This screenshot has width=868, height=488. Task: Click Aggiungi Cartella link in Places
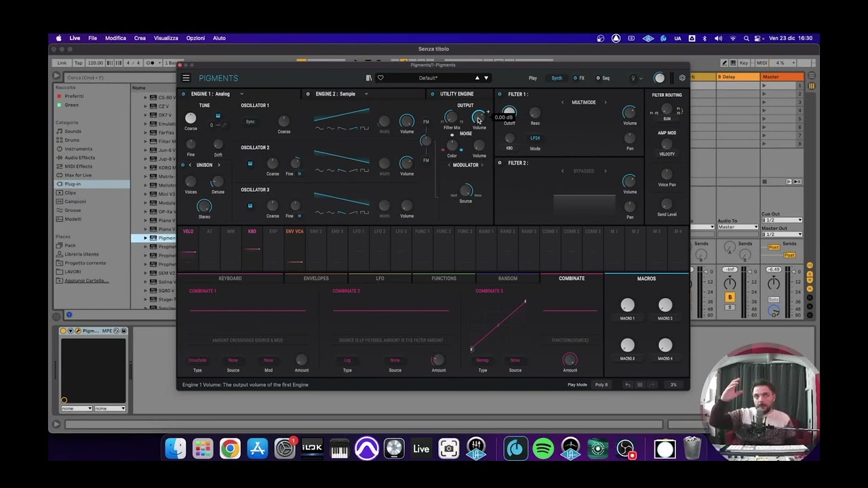click(86, 281)
